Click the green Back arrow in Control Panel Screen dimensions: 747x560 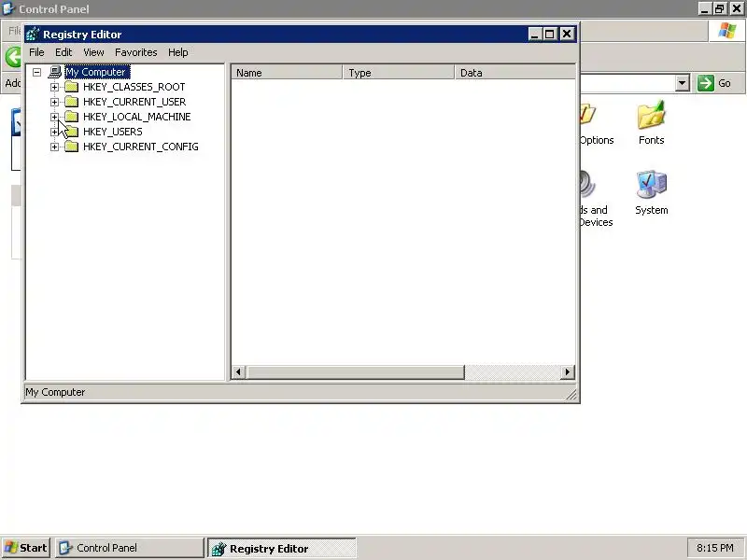click(x=13, y=57)
